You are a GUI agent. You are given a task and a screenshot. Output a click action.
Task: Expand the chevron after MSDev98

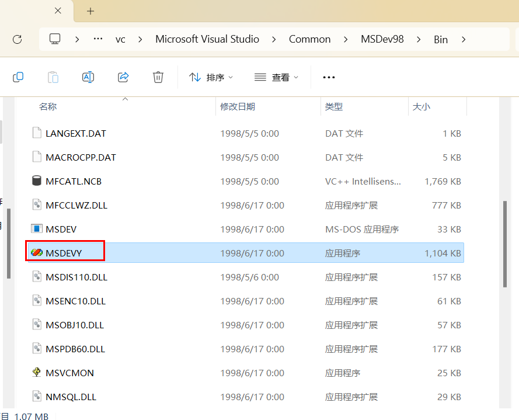[x=419, y=39]
